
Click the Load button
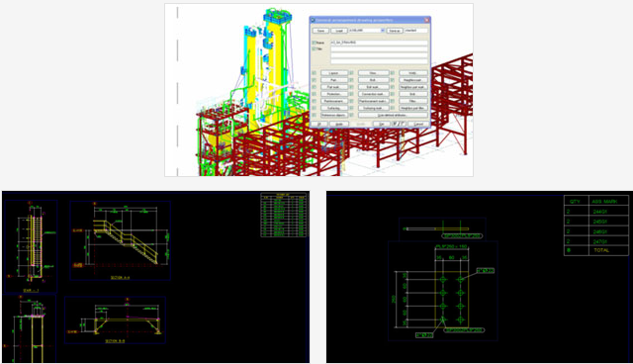[x=339, y=31]
